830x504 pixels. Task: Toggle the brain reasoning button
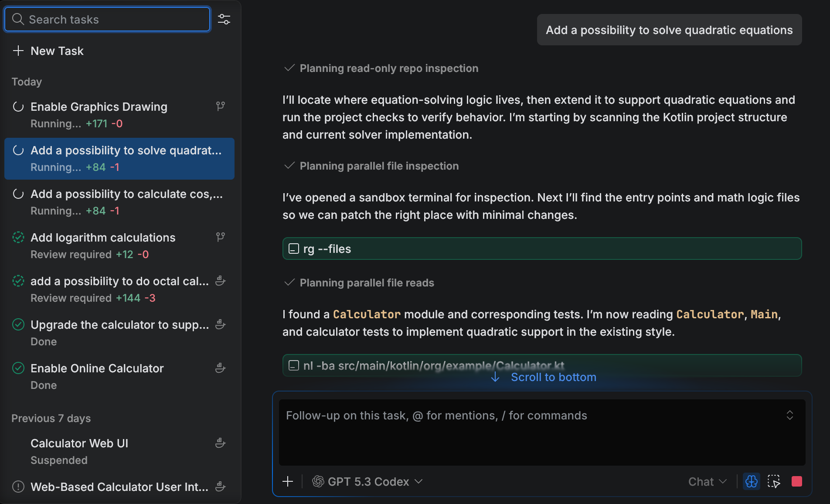point(751,481)
